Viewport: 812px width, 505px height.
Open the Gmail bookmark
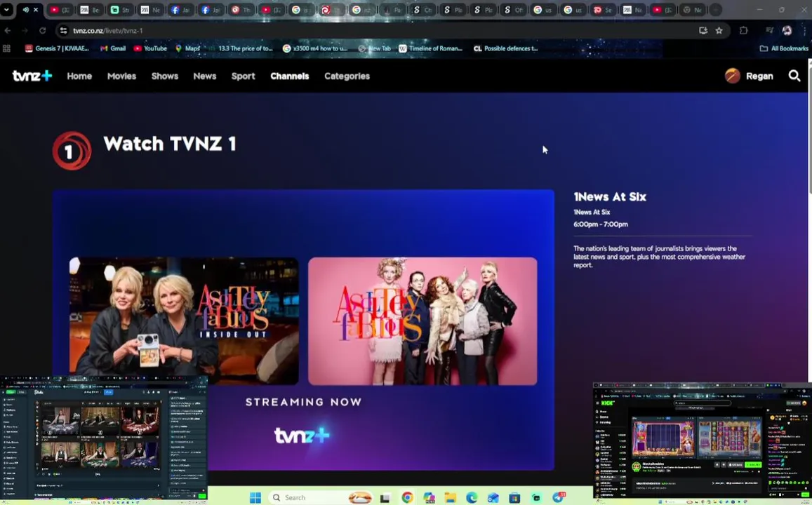[113, 48]
